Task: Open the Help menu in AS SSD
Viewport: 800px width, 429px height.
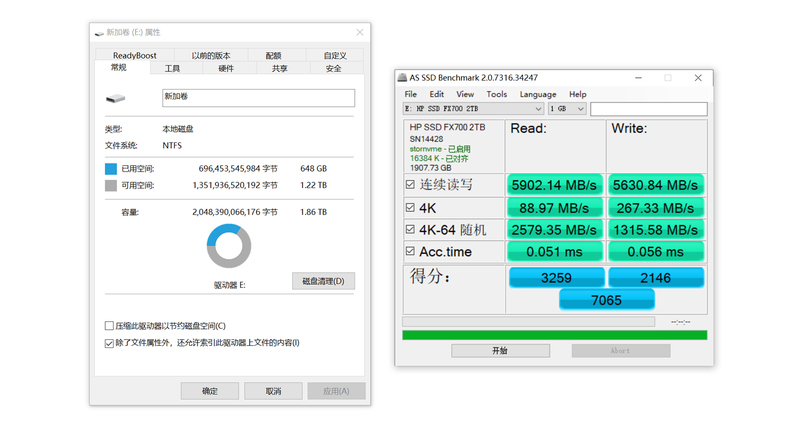Action: click(578, 94)
